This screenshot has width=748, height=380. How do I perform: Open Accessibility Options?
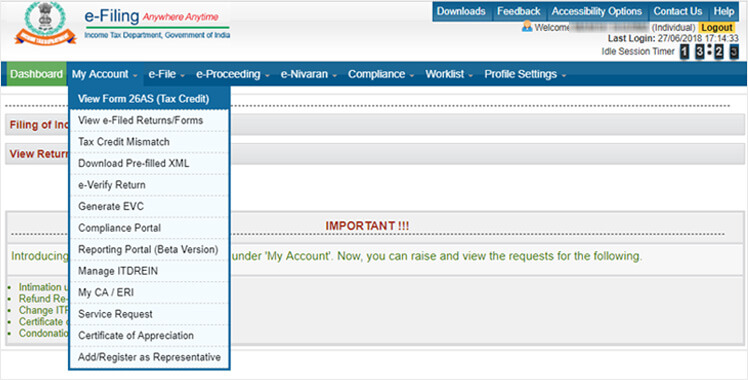[x=597, y=11]
